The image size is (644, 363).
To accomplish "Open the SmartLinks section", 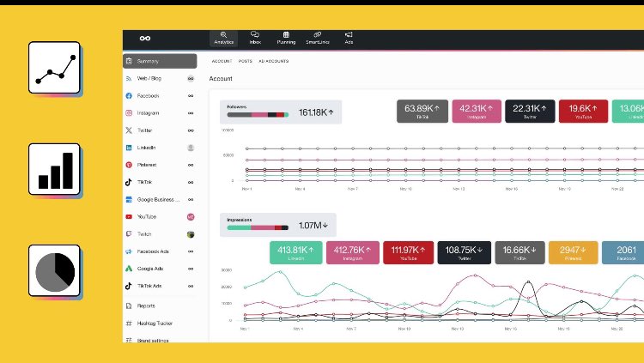I will [x=318, y=39].
